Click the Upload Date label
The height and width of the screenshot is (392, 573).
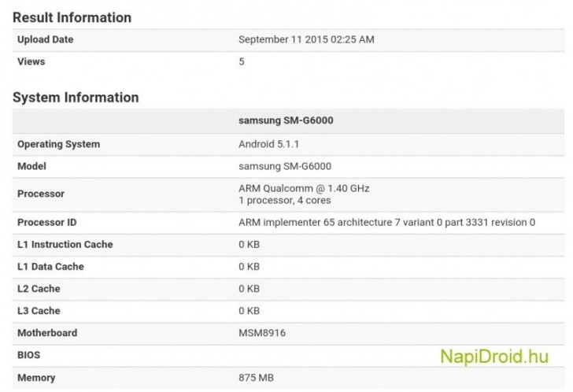[45, 39]
